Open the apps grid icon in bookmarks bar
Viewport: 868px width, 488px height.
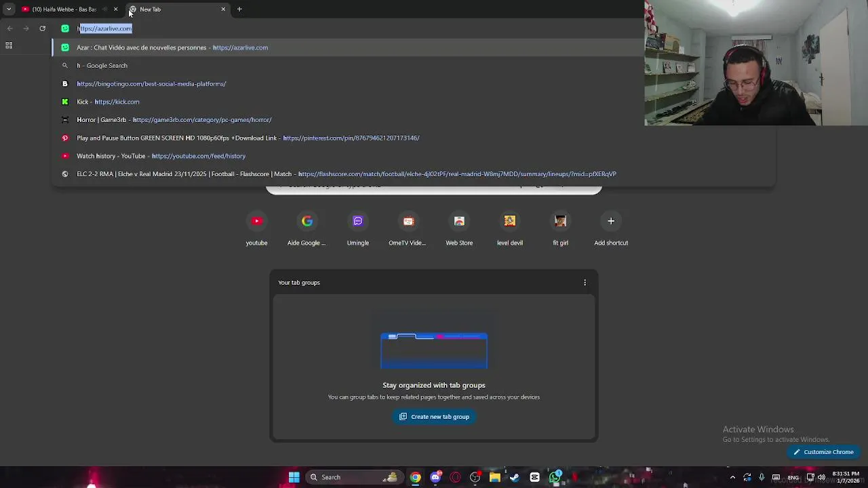pyautogui.click(x=9, y=45)
